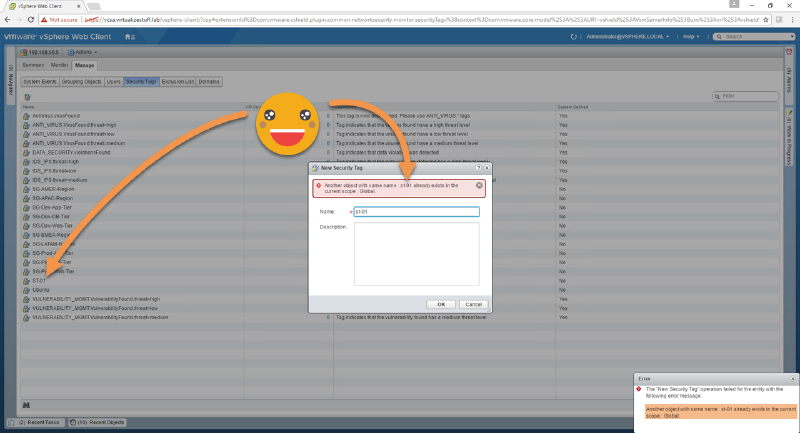Click the New Security Tag toolbar icon
The height and width of the screenshot is (433, 800).
tap(27, 97)
